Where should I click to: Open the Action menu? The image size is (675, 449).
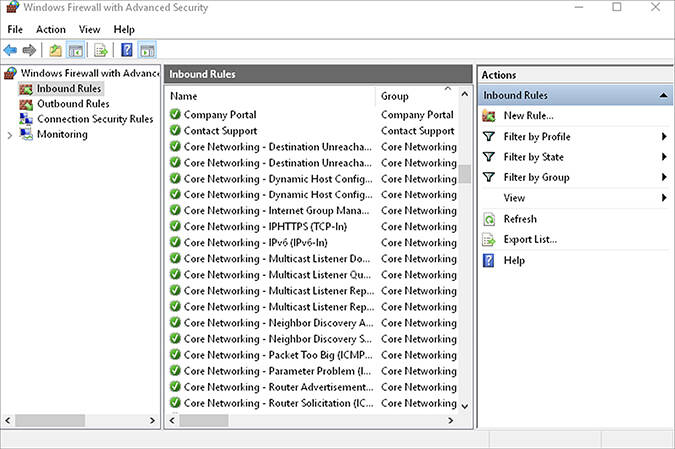coord(51,30)
